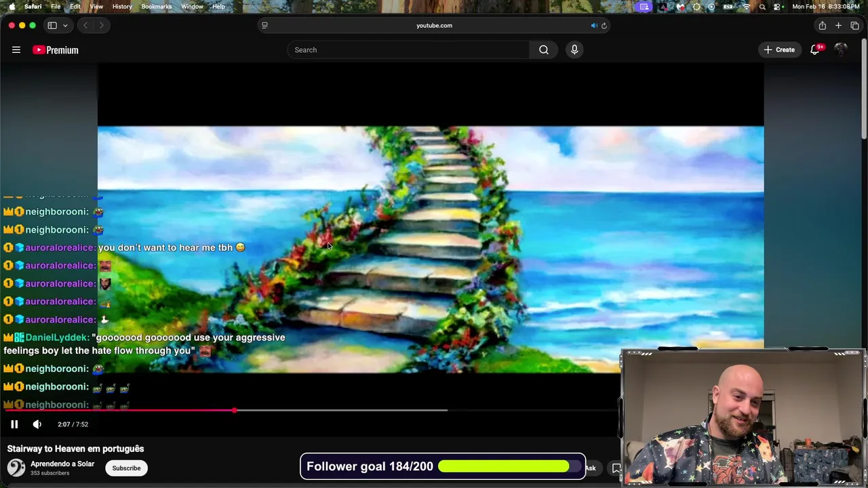Open the Help menu

218,7
